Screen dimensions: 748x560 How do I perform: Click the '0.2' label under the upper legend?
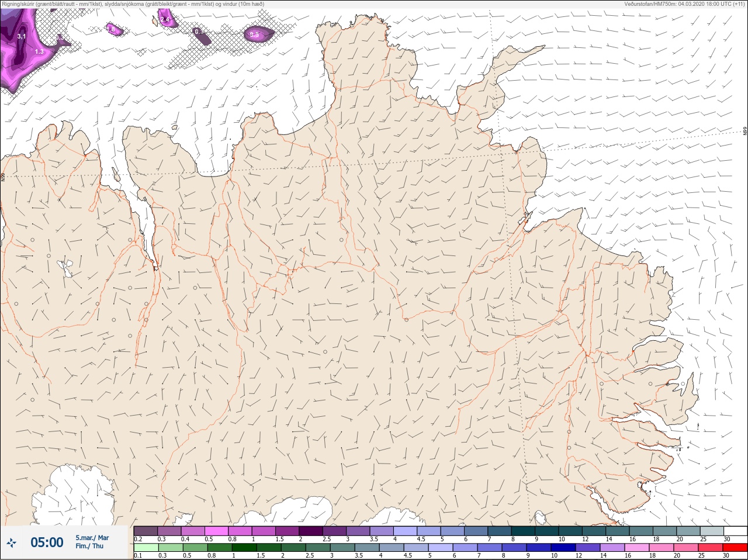[x=138, y=539]
